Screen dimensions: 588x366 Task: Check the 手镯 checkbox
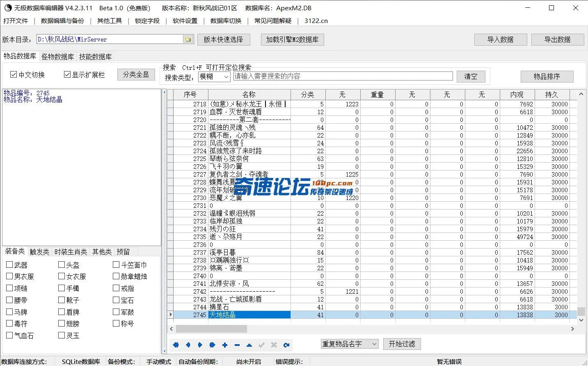tap(62, 288)
